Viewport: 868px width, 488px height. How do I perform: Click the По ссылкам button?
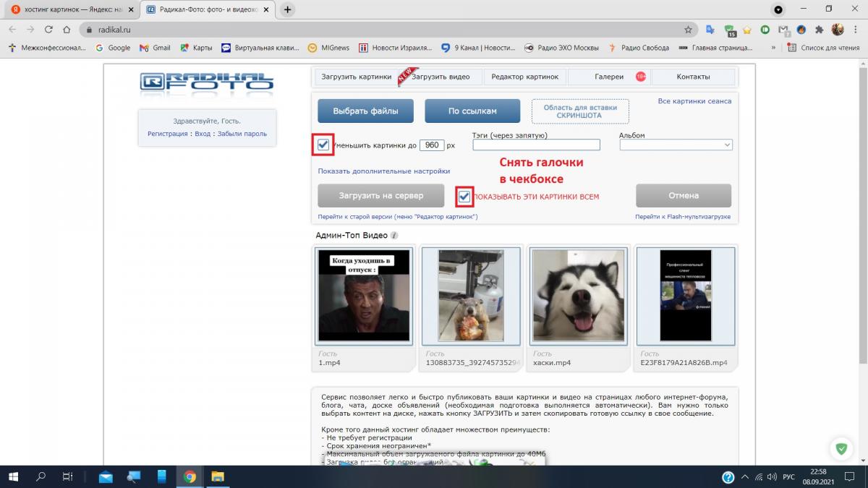coord(472,111)
